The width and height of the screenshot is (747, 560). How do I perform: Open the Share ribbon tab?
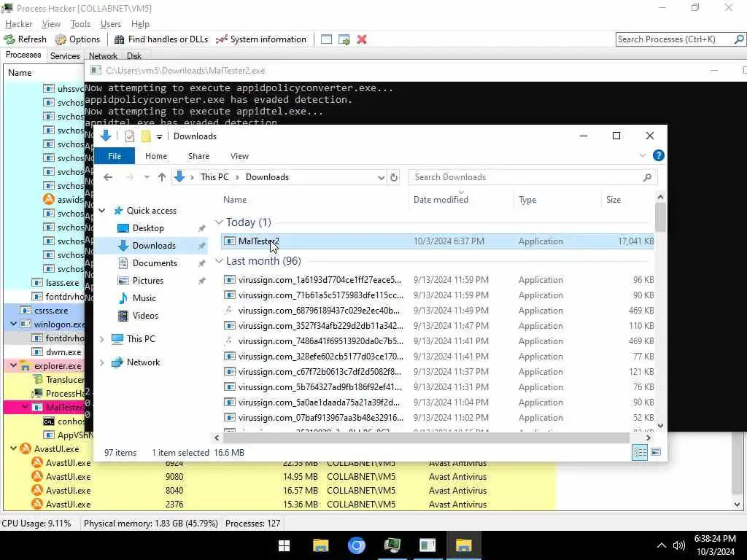[x=198, y=156]
